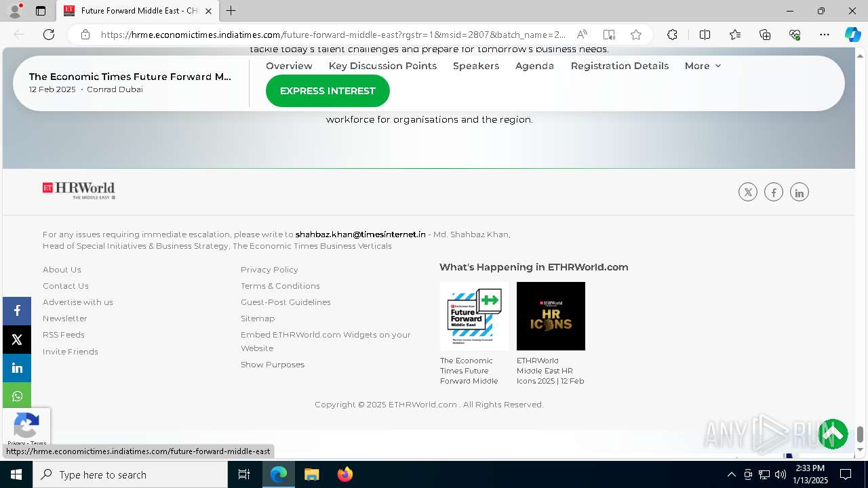Open Embed ETHRWorld.com Widgets link
The width and height of the screenshot is (868, 488).
325,342
